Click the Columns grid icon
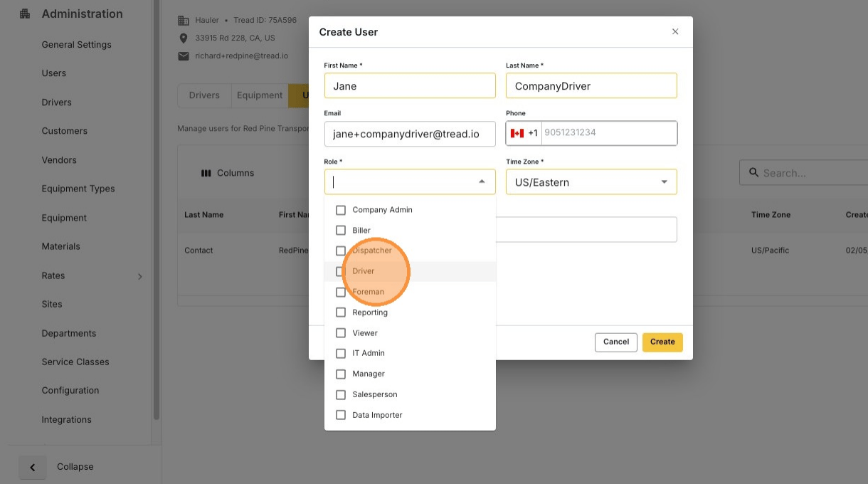868x484 pixels. [x=206, y=173]
